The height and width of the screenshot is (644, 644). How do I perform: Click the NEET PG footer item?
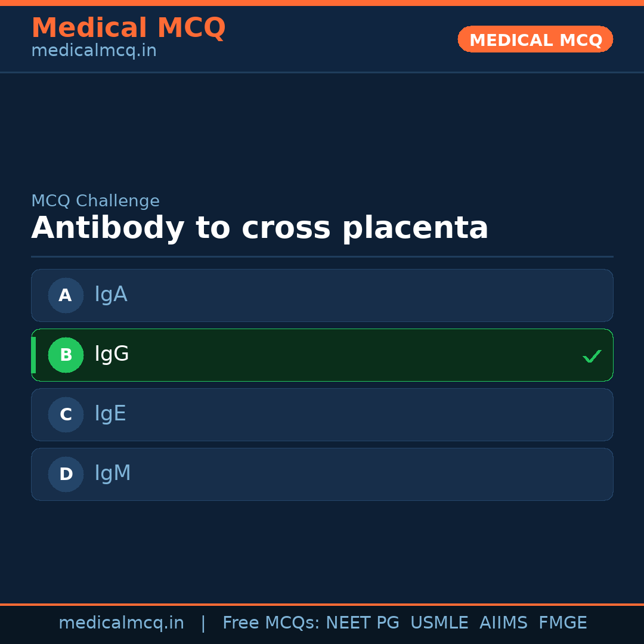[x=362, y=623]
